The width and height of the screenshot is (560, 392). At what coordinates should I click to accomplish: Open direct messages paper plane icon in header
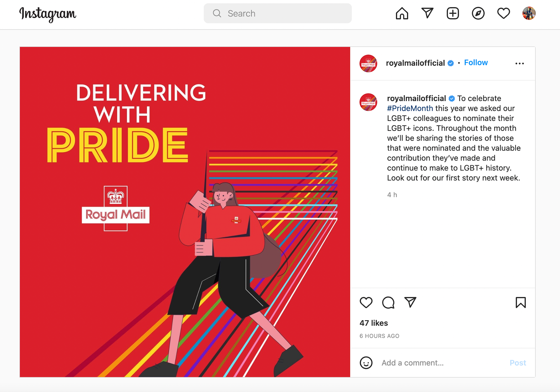(427, 13)
